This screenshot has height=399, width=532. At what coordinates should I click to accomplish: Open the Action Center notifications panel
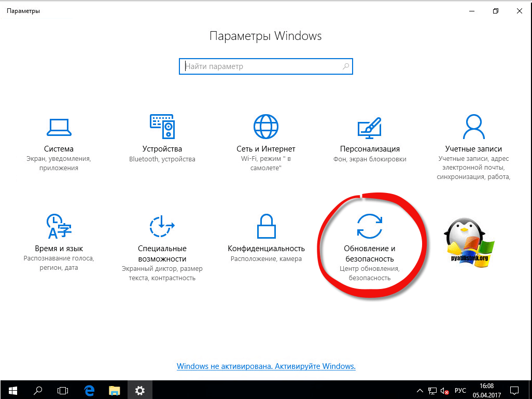(x=516, y=390)
